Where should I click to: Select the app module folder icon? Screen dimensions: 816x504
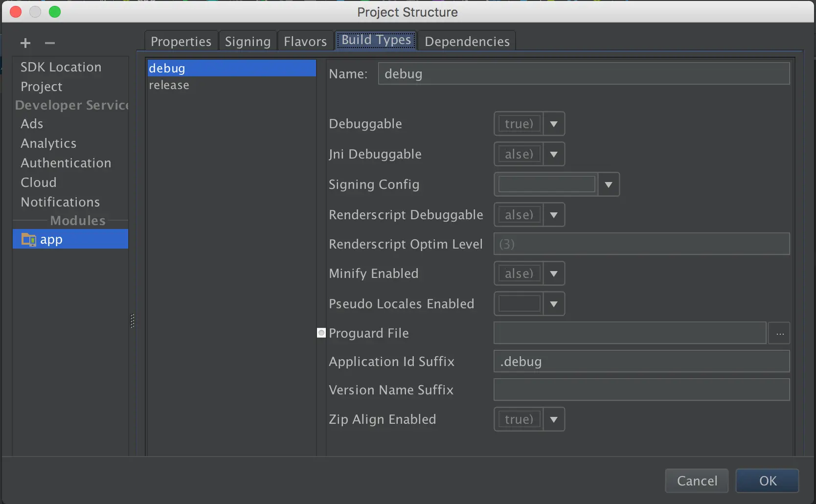pos(28,239)
